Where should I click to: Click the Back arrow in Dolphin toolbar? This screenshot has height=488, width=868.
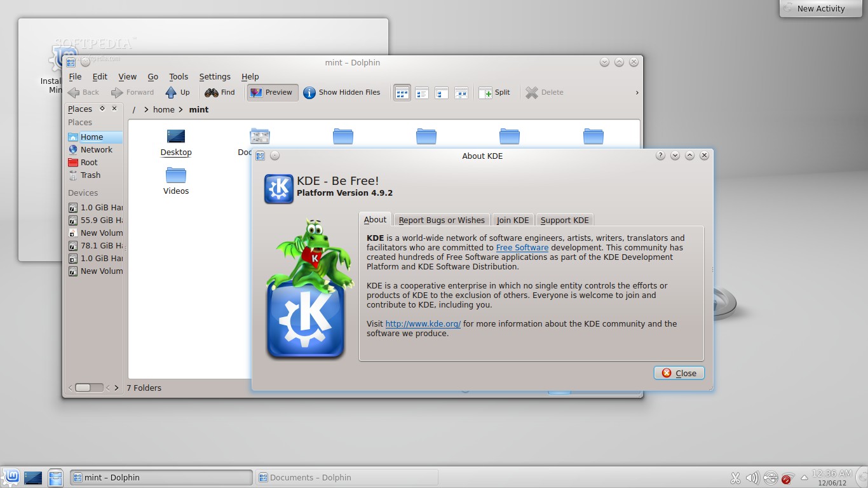pyautogui.click(x=83, y=92)
